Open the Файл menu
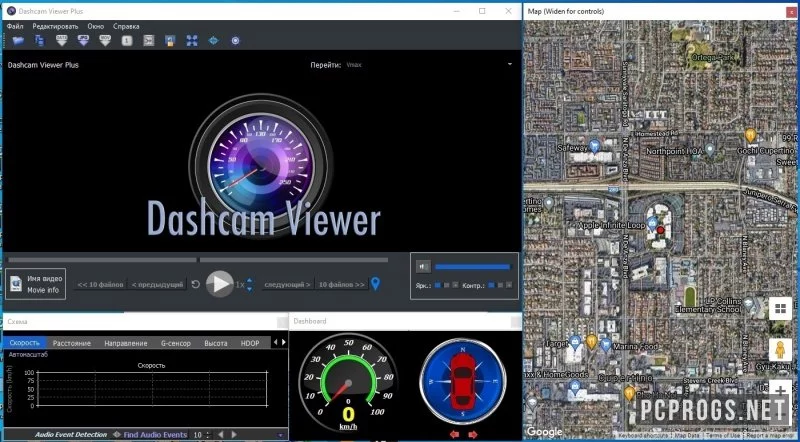The width and height of the screenshot is (800, 442). point(15,26)
